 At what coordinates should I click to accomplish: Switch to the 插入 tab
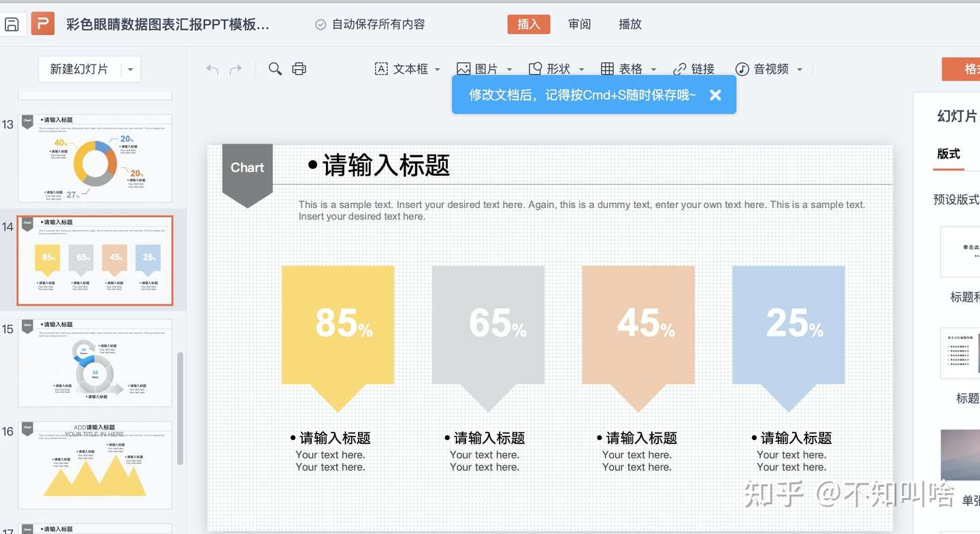pos(529,24)
